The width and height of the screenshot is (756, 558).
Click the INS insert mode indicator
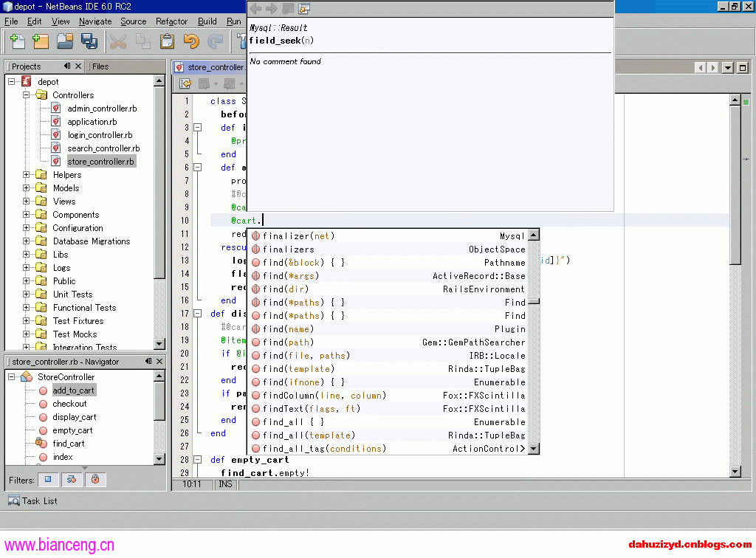coord(225,484)
